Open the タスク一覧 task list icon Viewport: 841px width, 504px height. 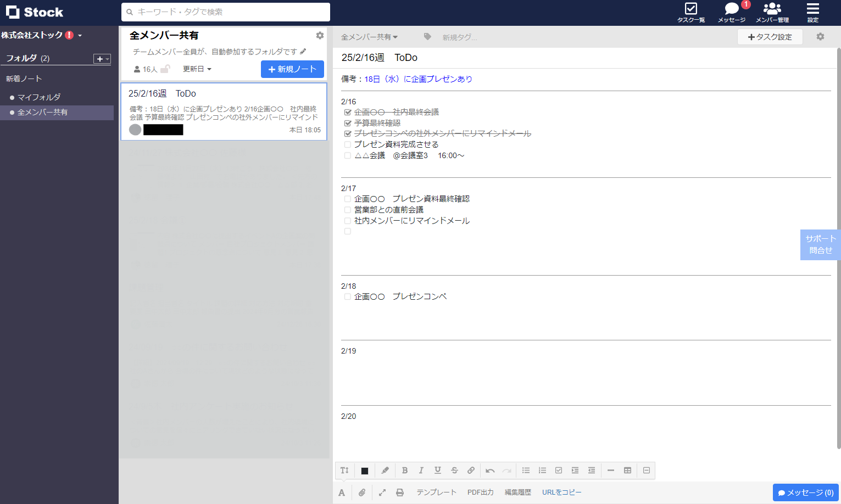point(691,13)
